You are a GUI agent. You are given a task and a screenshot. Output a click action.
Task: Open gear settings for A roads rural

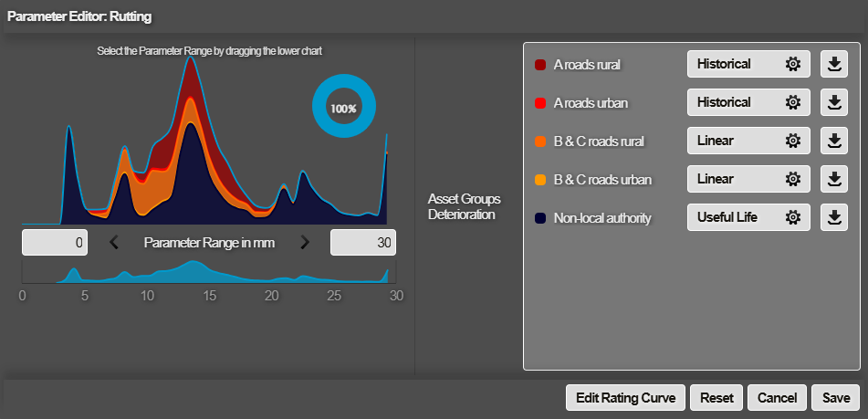[x=793, y=65]
